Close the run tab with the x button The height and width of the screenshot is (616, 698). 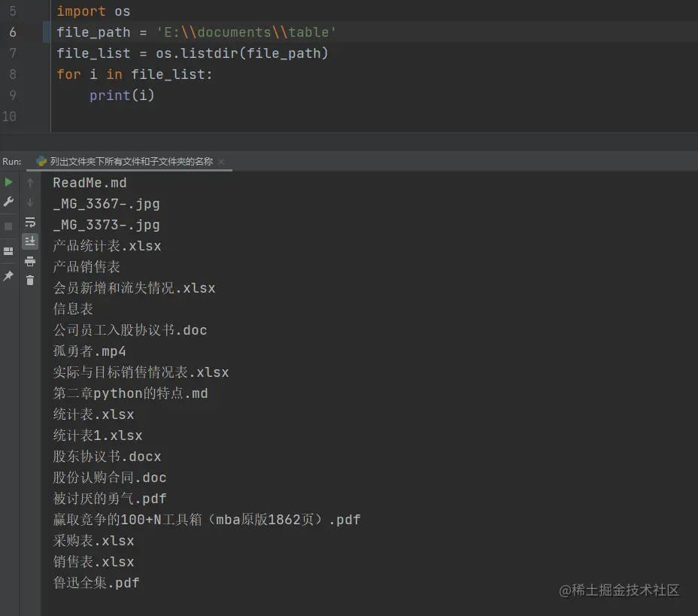tap(221, 161)
